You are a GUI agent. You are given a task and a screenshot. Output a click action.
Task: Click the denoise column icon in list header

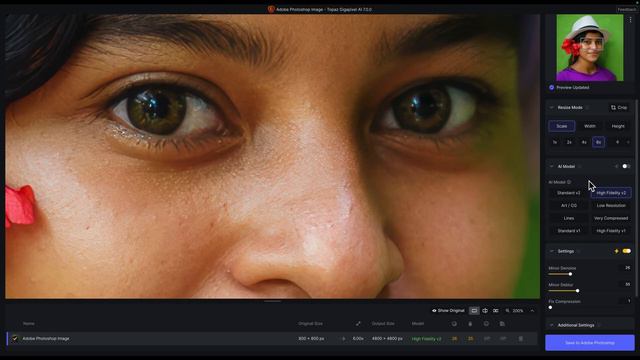pos(454,324)
